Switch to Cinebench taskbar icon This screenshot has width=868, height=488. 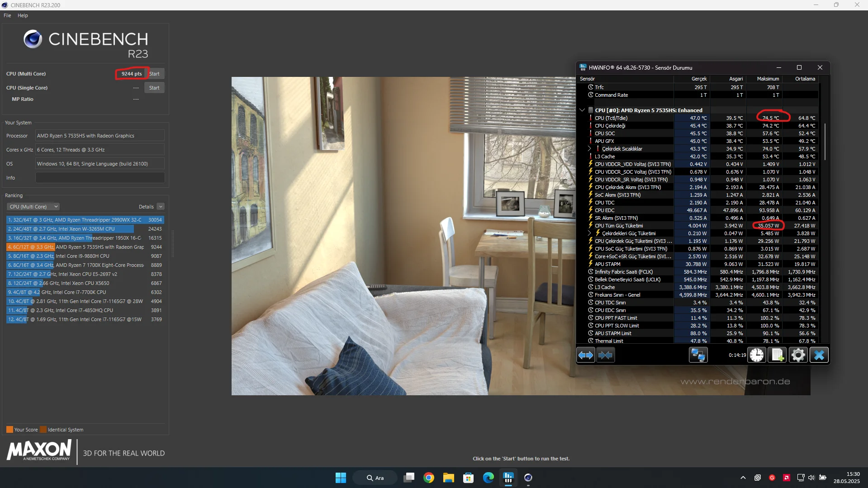pyautogui.click(x=528, y=478)
